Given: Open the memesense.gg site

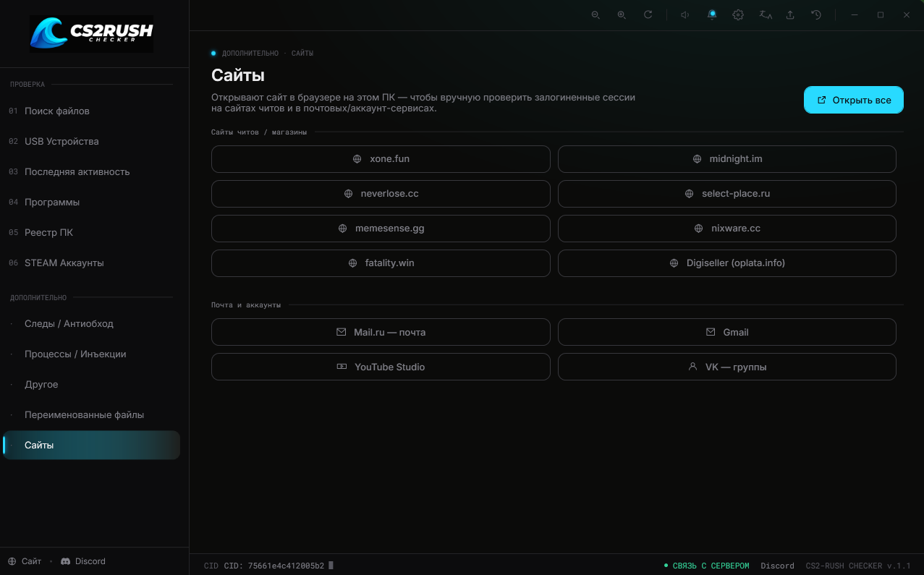Looking at the screenshot, I should coord(381,229).
